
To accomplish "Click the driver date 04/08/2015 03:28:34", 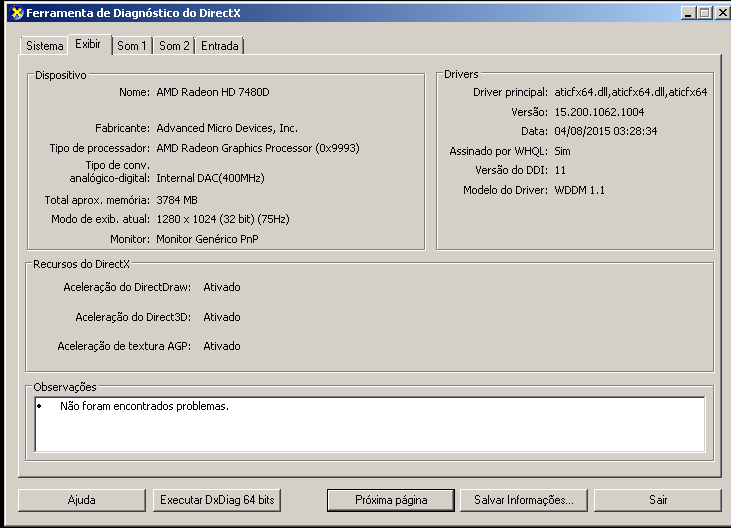I will (606, 131).
